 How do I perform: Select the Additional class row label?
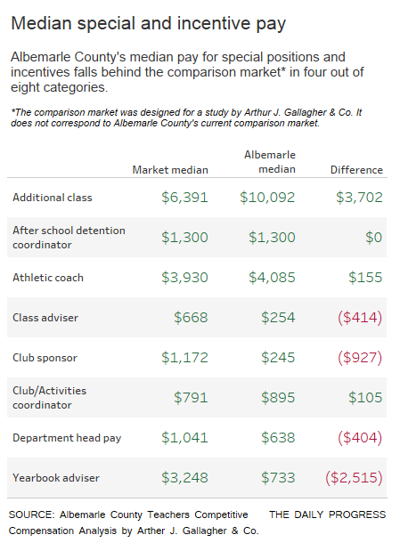point(52,197)
